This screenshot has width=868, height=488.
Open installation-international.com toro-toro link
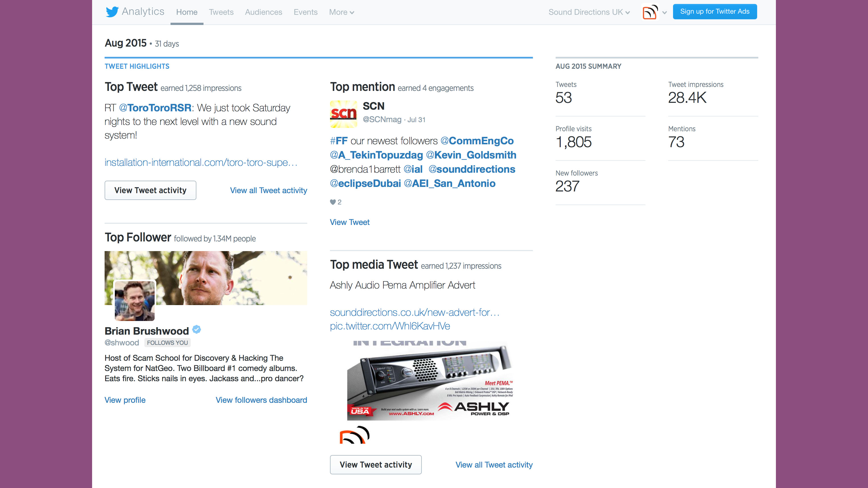point(201,162)
